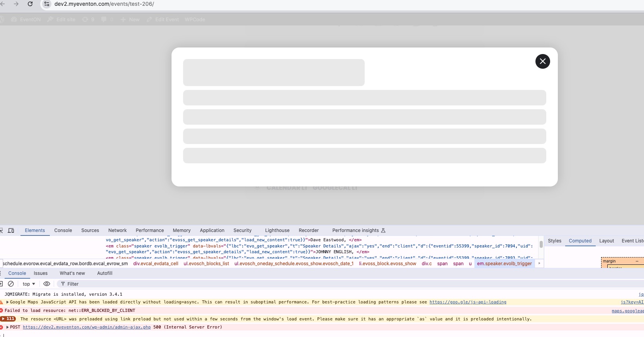Reload the page with the refresh icon
The height and width of the screenshot is (337, 644).
30,4
